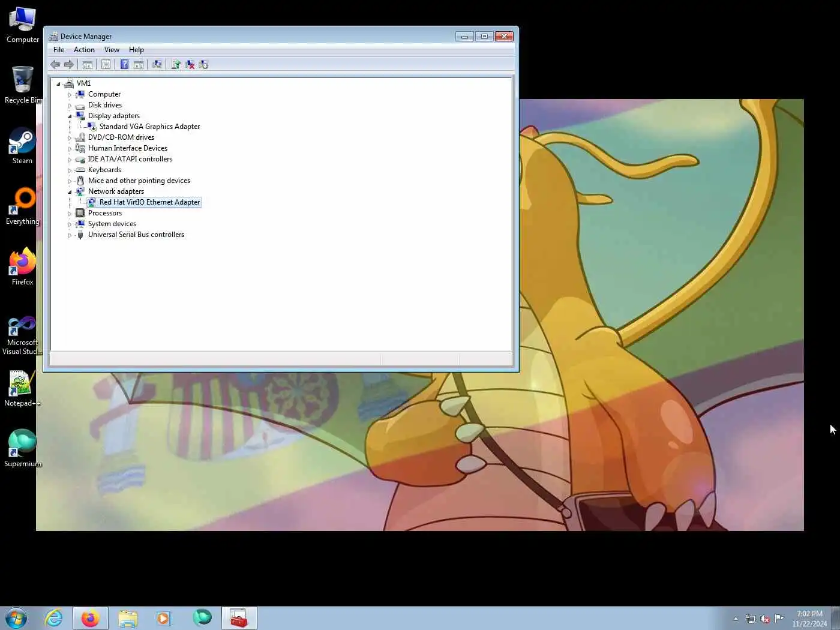Screen dimensions: 840x630
Task: Click the Back arrow in Device Manager toolbar
Action: (55, 65)
